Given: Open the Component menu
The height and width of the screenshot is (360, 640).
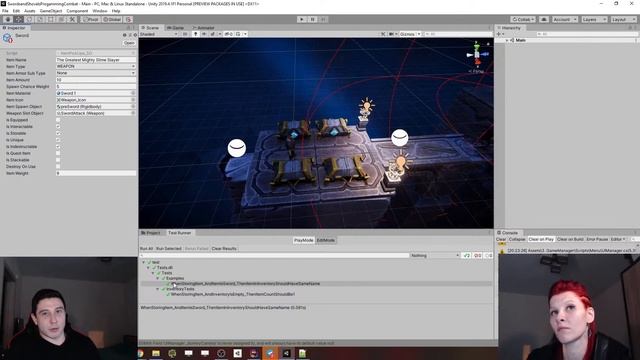Looking at the screenshot, I should pyautogui.click(x=77, y=11).
